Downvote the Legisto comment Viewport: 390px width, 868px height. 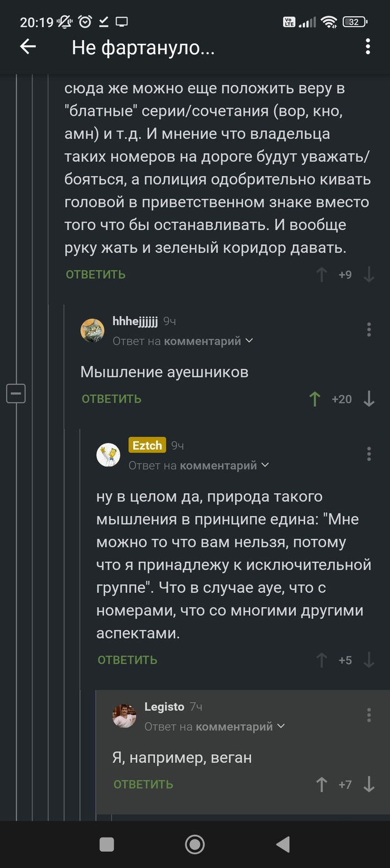coord(369,784)
